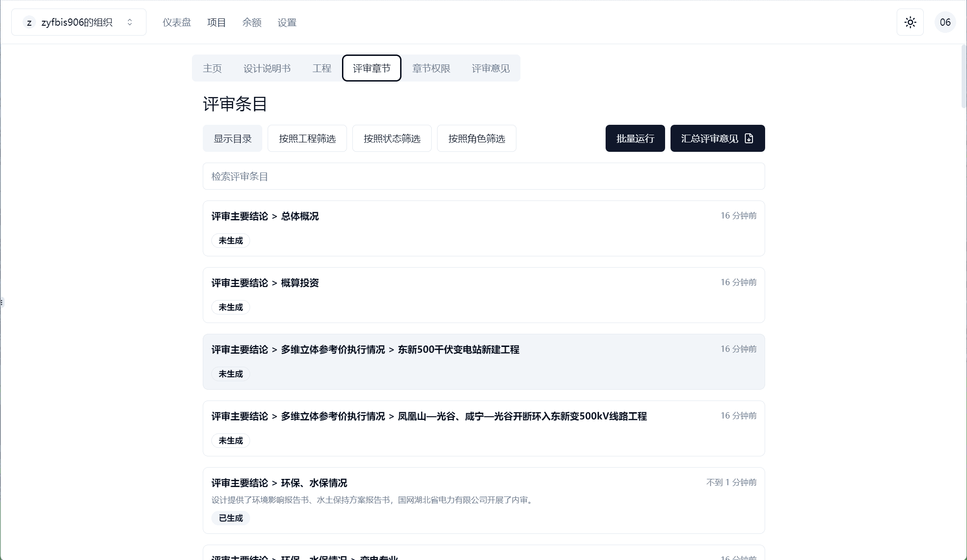Click the 16 分钟前 timestamp on 概算投资
The image size is (967, 560).
pyautogui.click(x=739, y=282)
